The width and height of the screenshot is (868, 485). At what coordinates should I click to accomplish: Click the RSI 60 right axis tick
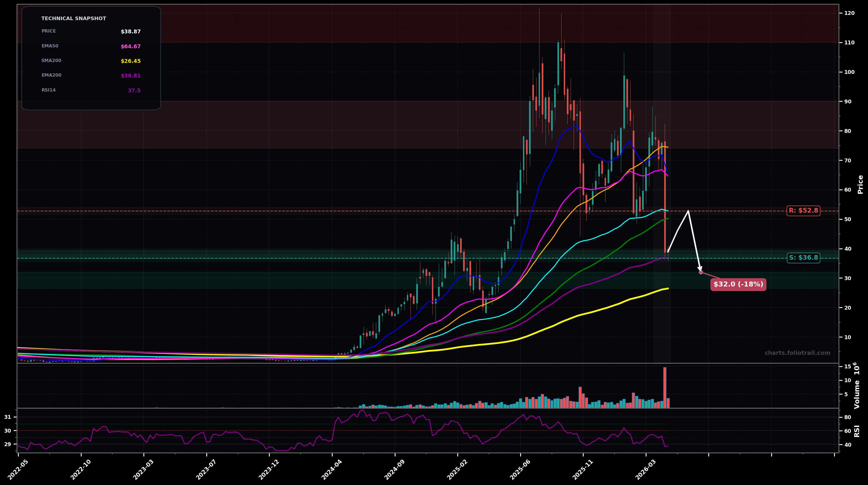pos(847,431)
